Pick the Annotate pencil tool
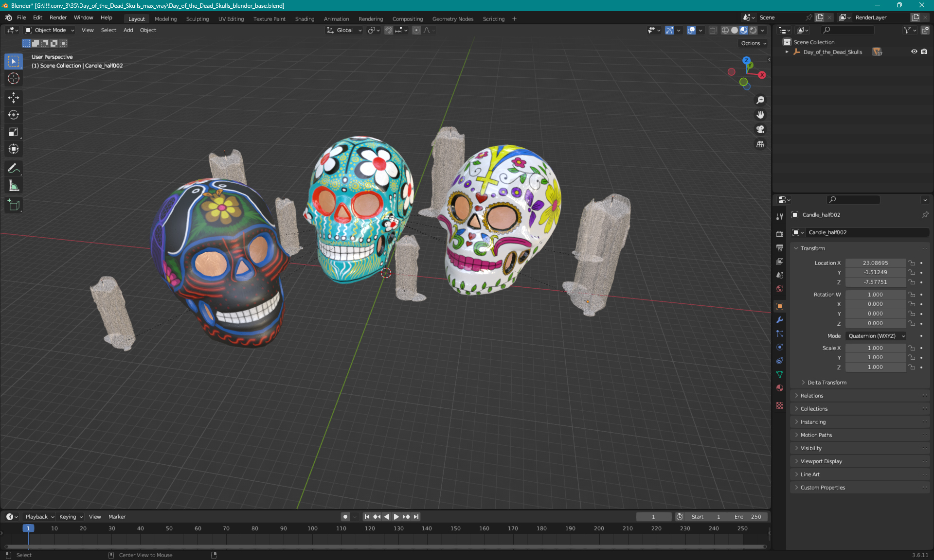This screenshot has width=934, height=560. click(x=14, y=169)
